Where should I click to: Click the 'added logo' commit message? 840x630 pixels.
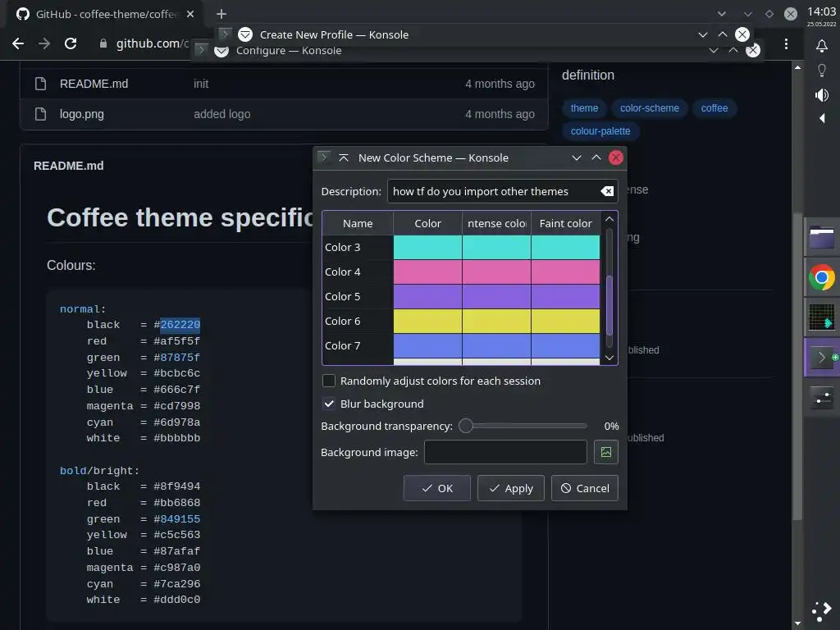[x=221, y=114]
